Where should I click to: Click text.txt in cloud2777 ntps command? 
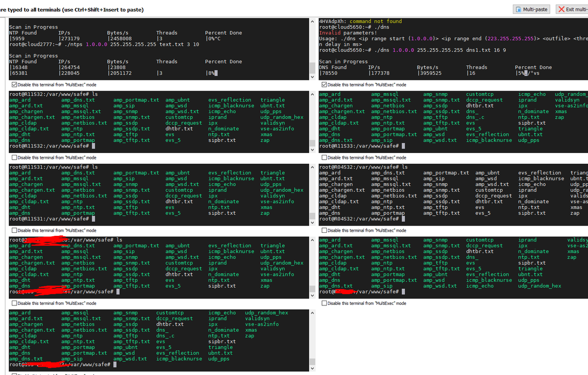pos(171,44)
